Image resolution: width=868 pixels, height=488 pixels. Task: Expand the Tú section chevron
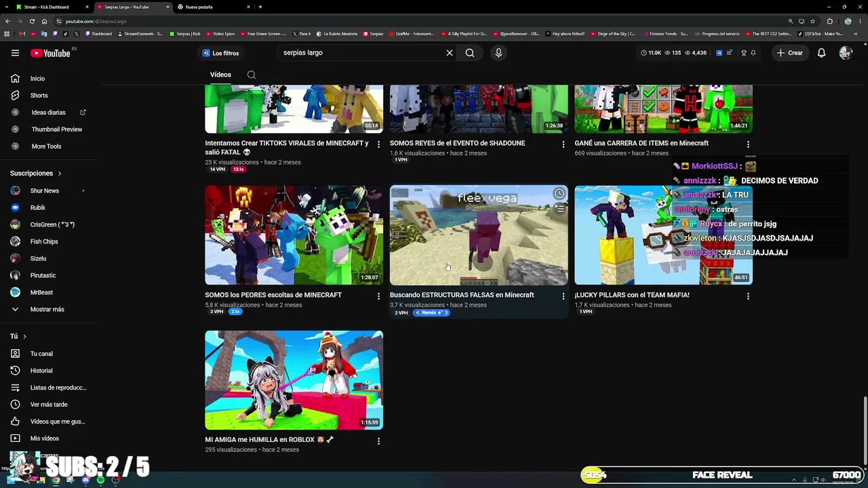[24, 336]
